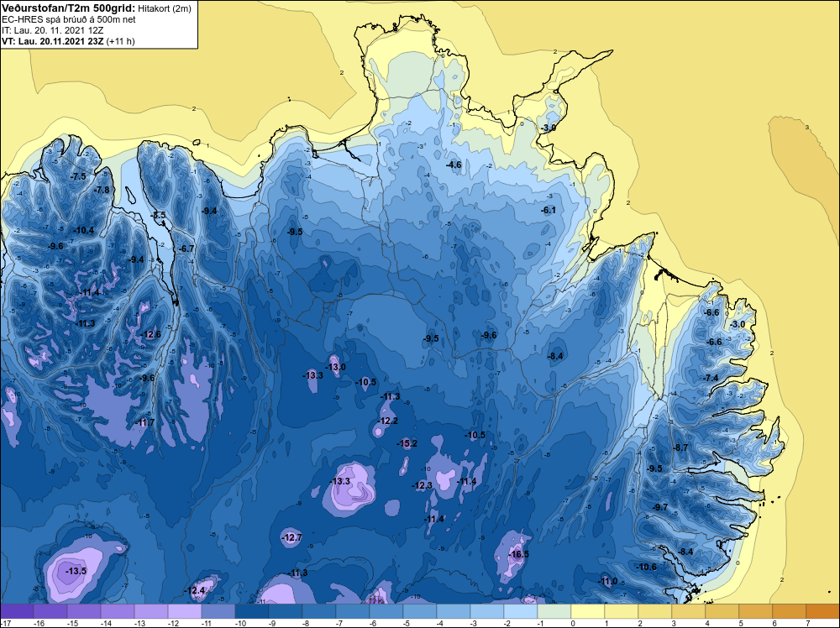
Task: Click the -8.7 temperature value on map
Action: pos(680,448)
